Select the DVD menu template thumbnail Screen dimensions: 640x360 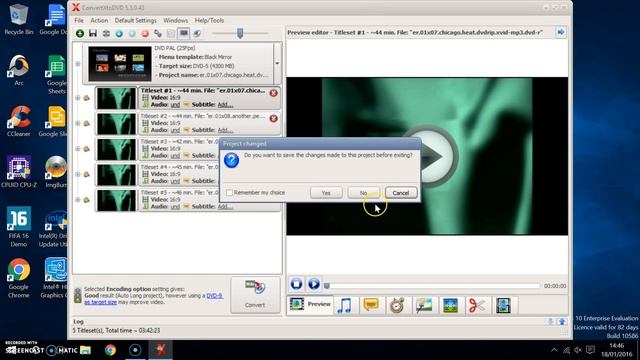pyautogui.click(x=120, y=64)
